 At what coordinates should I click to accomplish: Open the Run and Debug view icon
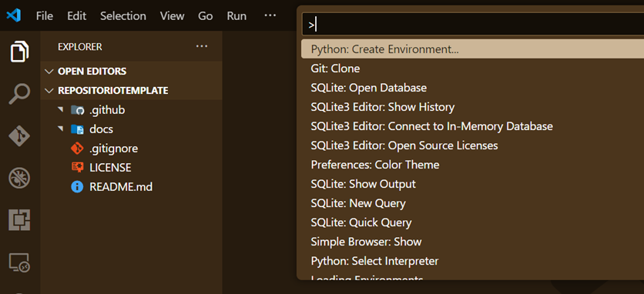tap(19, 179)
